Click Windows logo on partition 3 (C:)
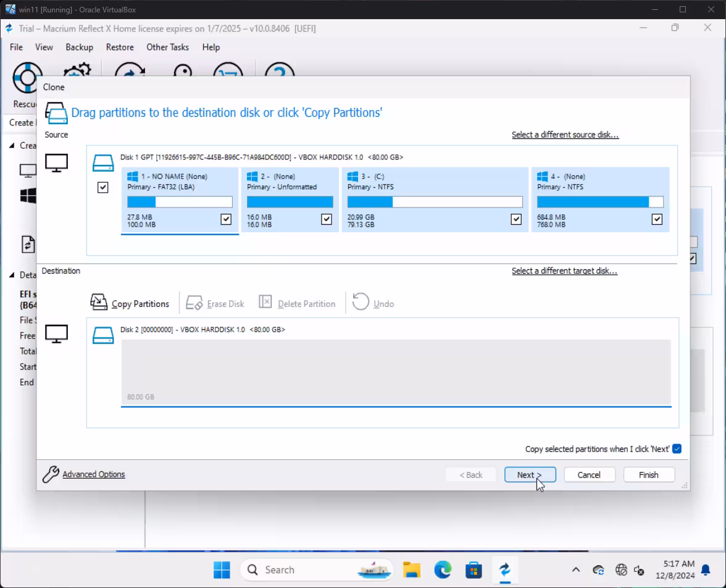The image size is (726, 588). pos(353,177)
